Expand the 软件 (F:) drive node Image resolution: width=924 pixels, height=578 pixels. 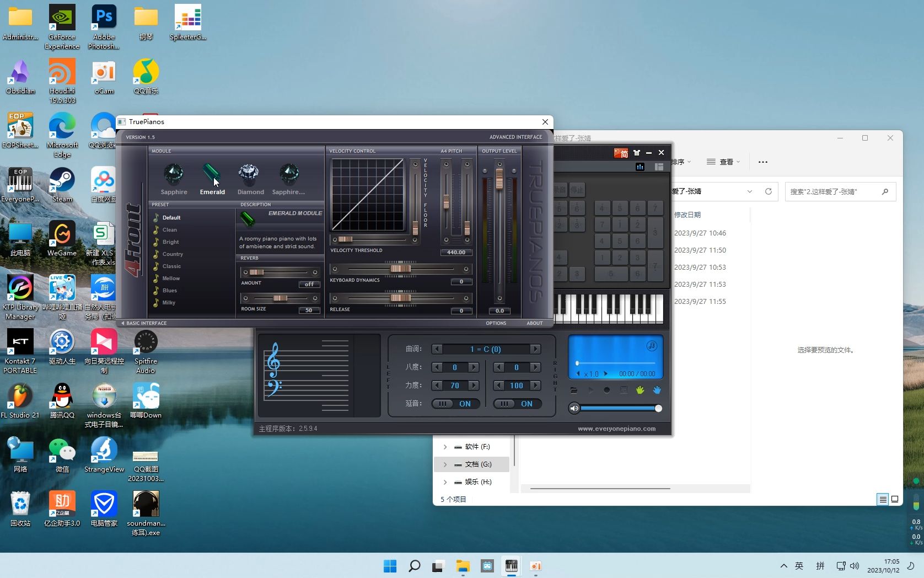[445, 447]
